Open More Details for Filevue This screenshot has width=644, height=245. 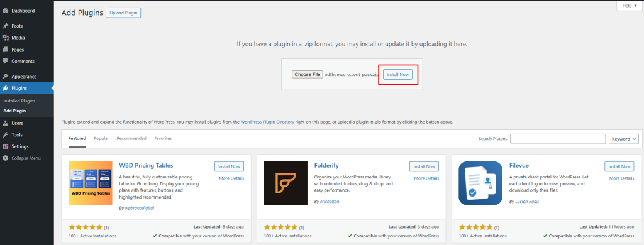click(621, 178)
